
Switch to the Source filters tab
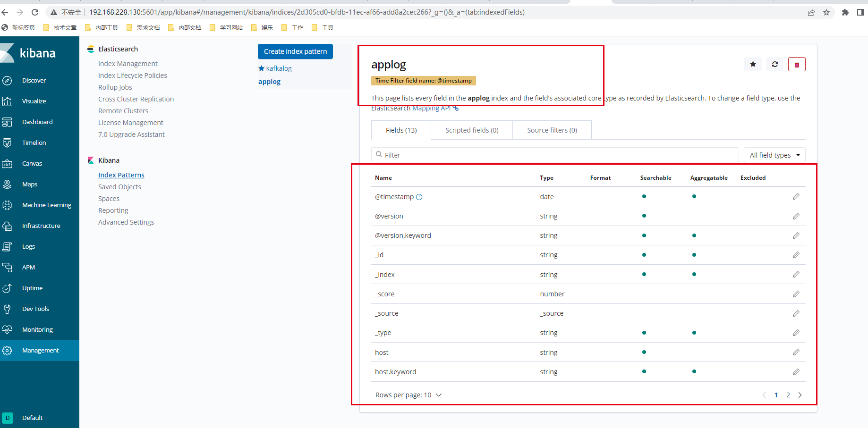coord(552,130)
